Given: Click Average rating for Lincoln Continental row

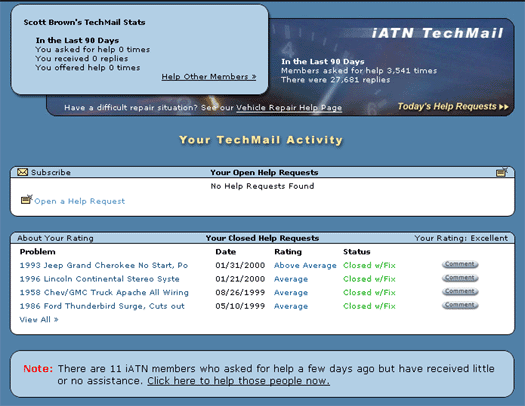Looking at the screenshot, I should 291,279.
